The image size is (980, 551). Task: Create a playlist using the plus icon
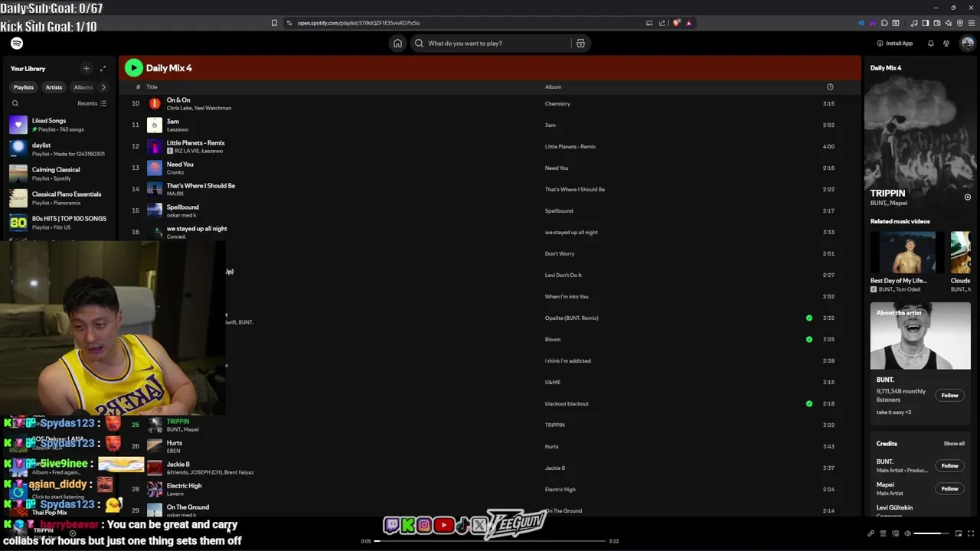pyautogui.click(x=86, y=68)
